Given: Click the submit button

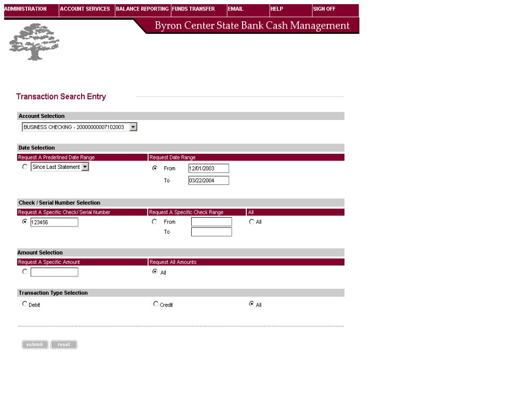Looking at the screenshot, I should tap(35, 344).
